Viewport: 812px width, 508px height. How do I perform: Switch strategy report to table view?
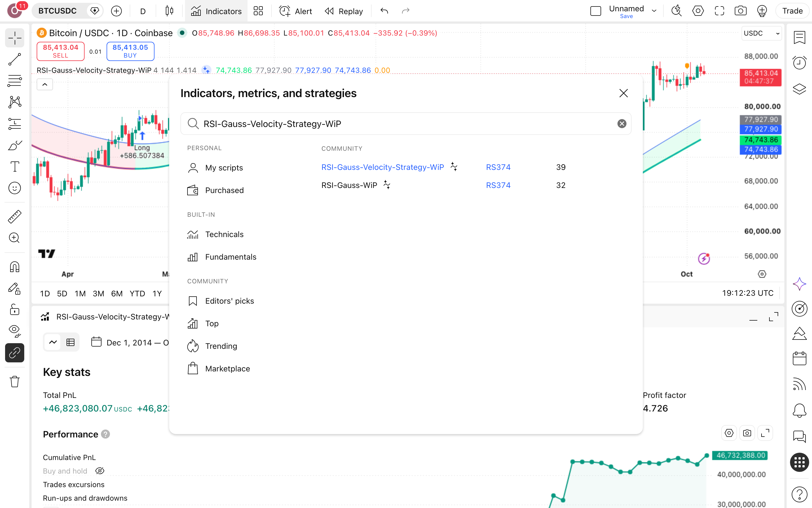pos(70,342)
